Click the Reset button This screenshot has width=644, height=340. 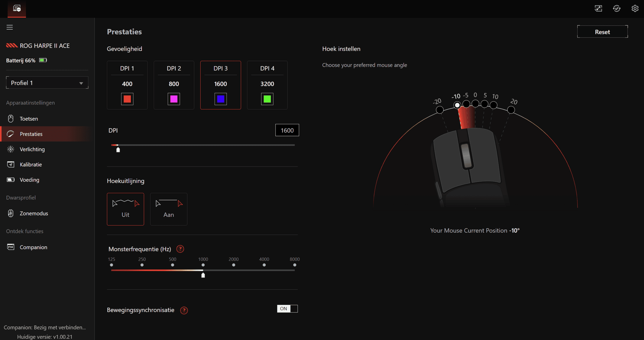[602, 32]
